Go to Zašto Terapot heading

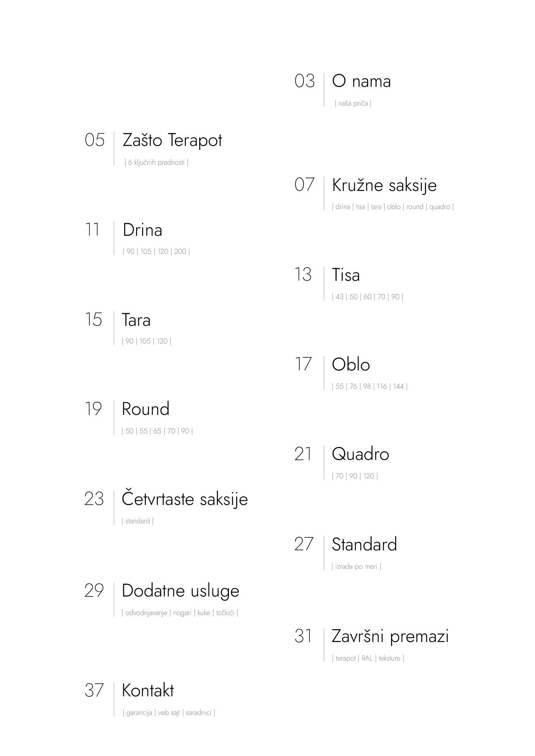tap(172, 141)
